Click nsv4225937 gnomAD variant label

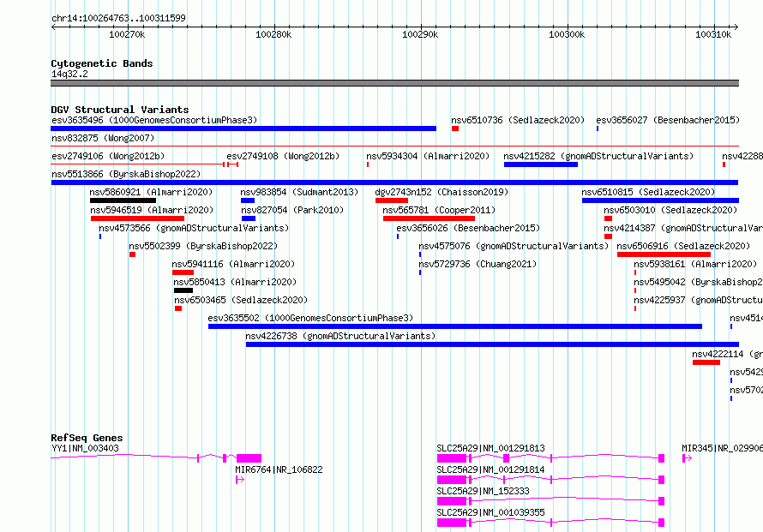[699, 300]
